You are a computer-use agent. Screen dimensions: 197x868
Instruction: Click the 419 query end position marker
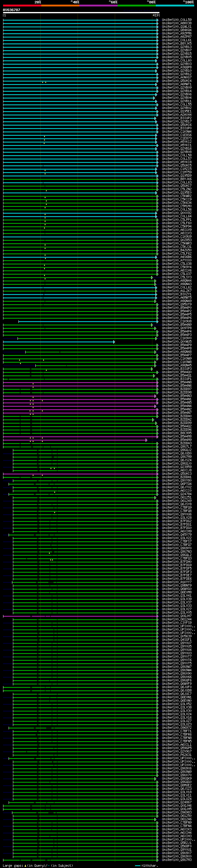(x=155, y=15)
